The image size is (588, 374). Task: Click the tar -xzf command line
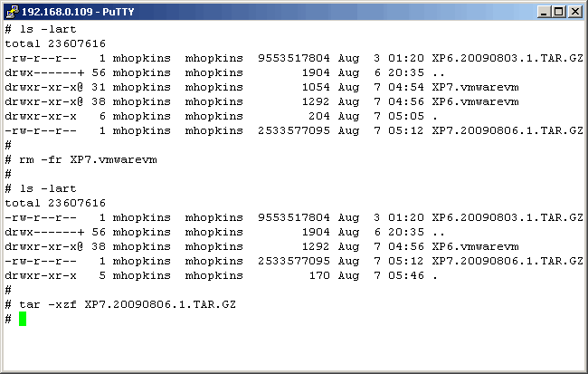coord(128,304)
